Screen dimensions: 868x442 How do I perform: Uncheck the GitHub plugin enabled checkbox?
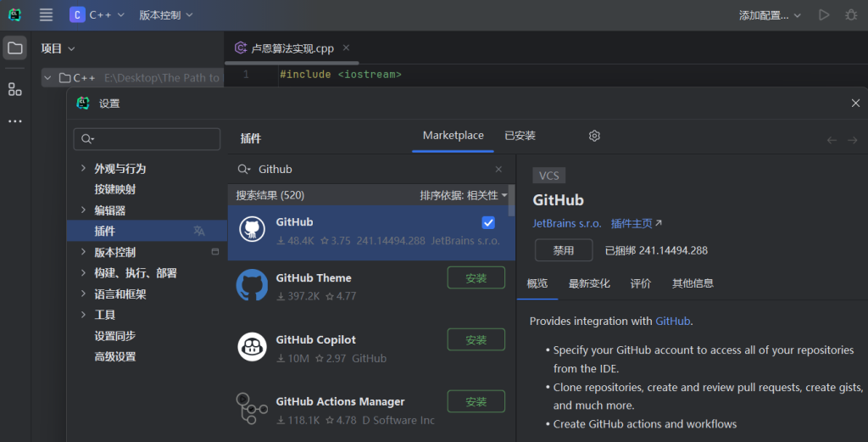tap(488, 223)
